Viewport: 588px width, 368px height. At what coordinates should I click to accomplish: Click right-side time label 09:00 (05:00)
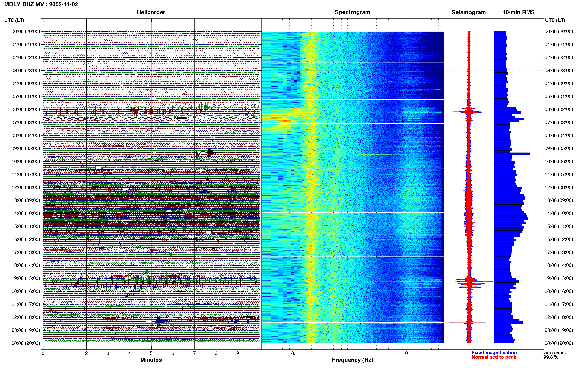[559, 148]
